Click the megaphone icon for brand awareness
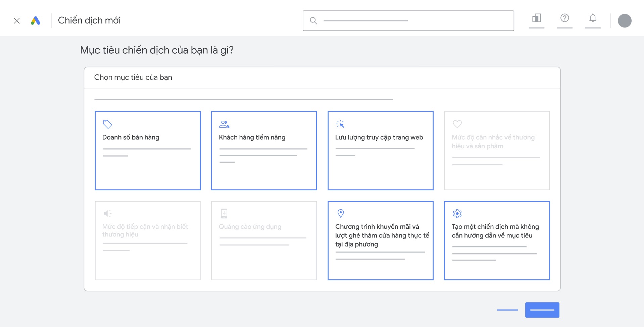The width and height of the screenshot is (644, 327). (x=107, y=214)
